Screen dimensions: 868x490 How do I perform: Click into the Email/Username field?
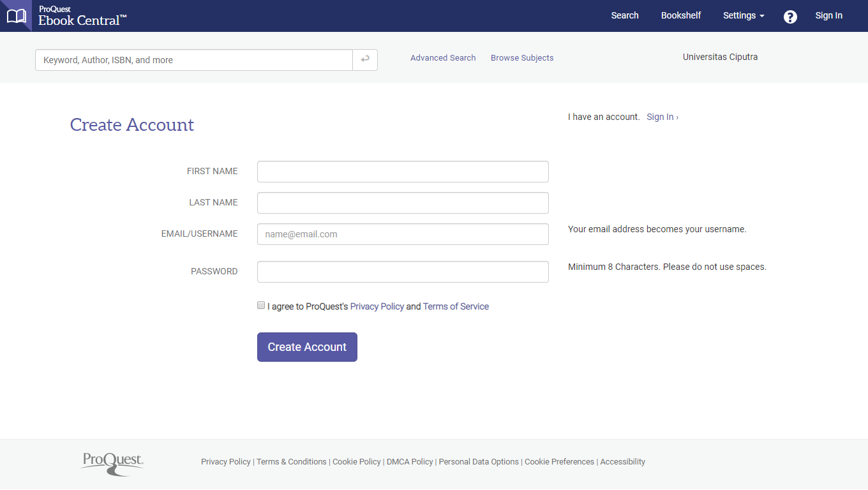tap(403, 234)
